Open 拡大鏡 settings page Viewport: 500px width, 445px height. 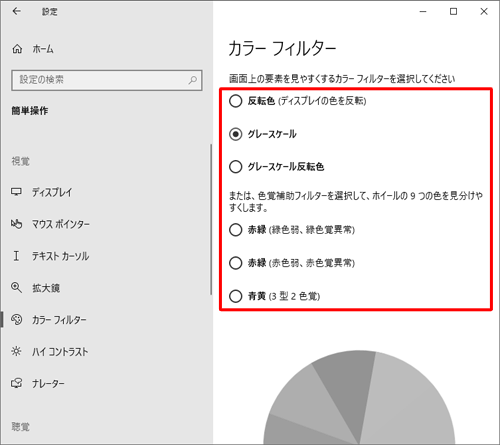(x=46, y=288)
